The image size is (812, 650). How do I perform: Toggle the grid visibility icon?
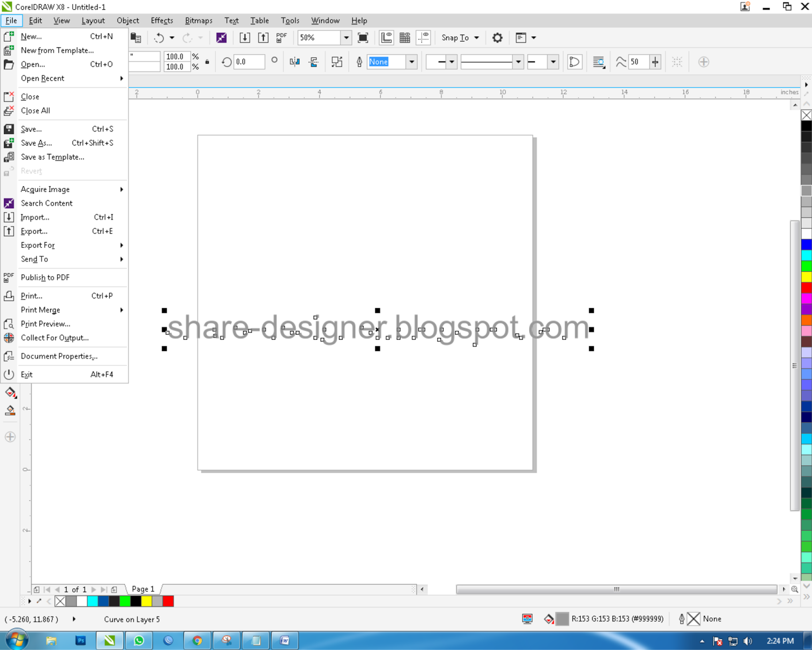coord(405,37)
